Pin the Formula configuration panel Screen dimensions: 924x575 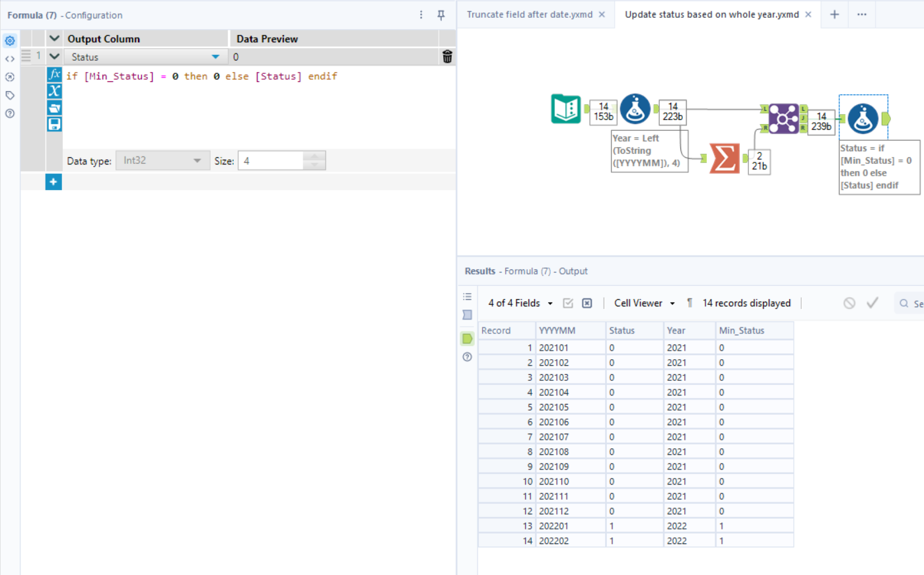(x=440, y=15)
